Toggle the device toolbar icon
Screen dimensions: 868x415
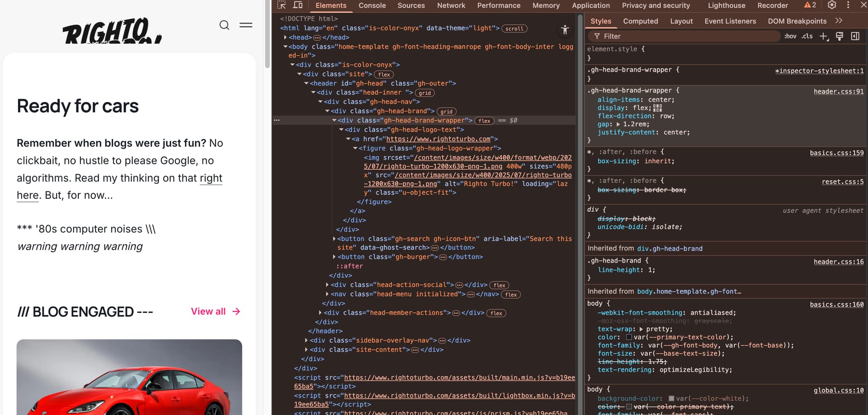[x=297, y=5]
